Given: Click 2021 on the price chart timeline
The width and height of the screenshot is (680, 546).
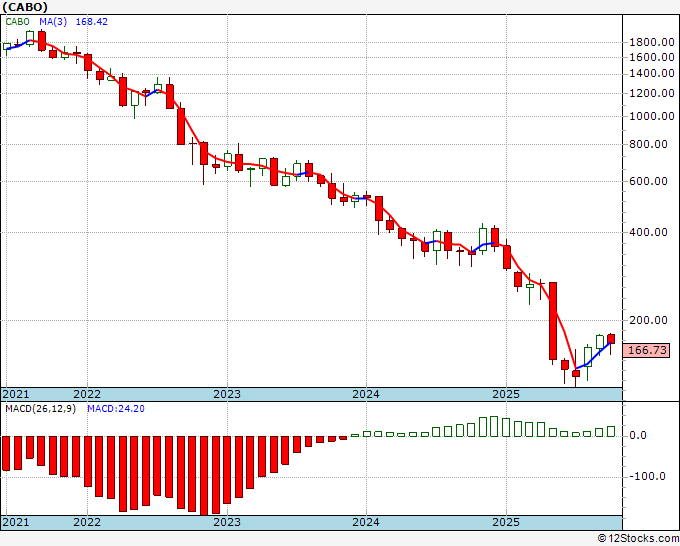Looking at the screenshot, I should click(16, 394).
